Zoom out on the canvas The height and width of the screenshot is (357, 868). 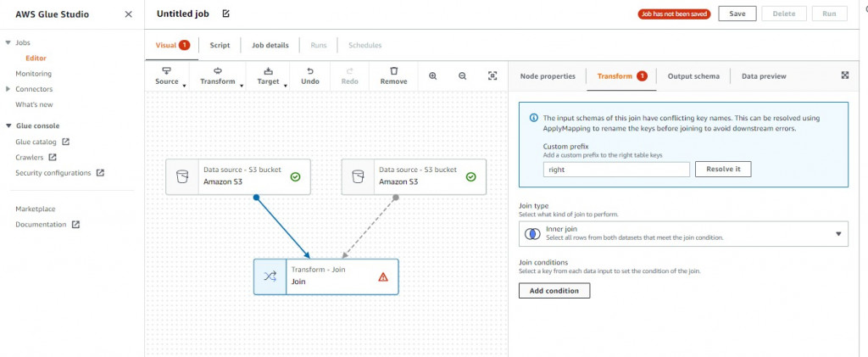click(462, 75)
